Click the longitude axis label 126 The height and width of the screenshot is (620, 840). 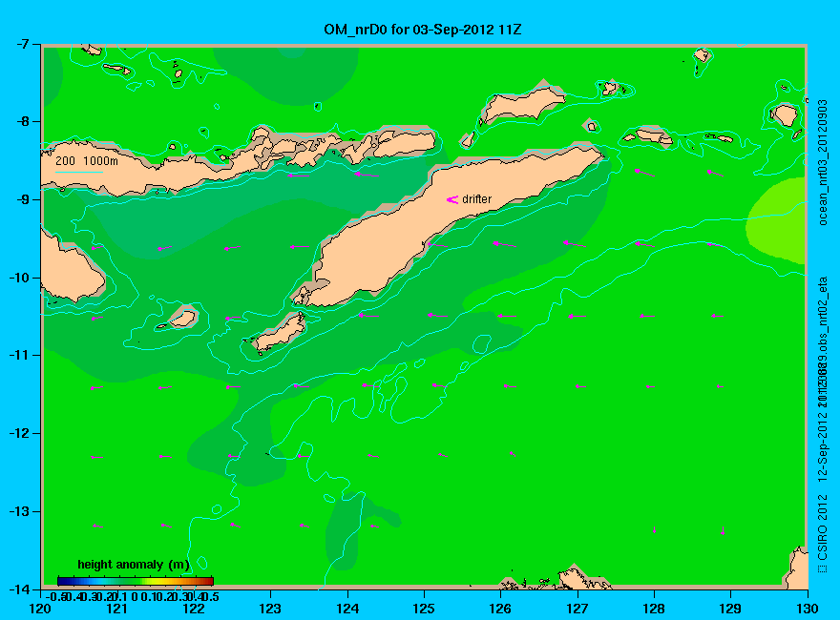pyautogui.click(x=501, y=609)
